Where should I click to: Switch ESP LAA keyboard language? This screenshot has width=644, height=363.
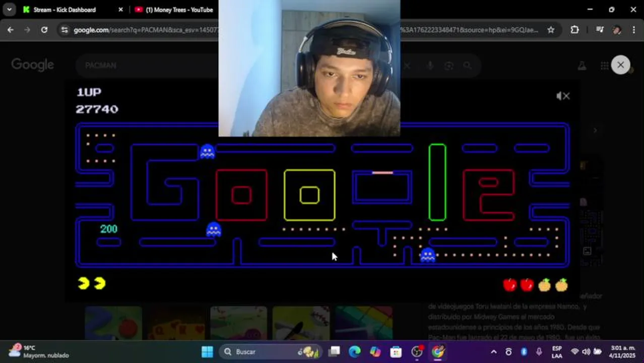[x=557, y=351]
